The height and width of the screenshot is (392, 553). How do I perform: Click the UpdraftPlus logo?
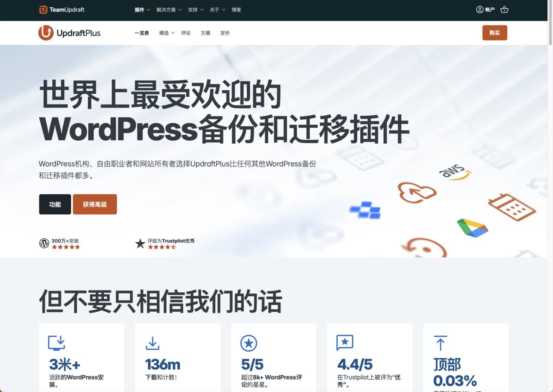click(70, 33)
